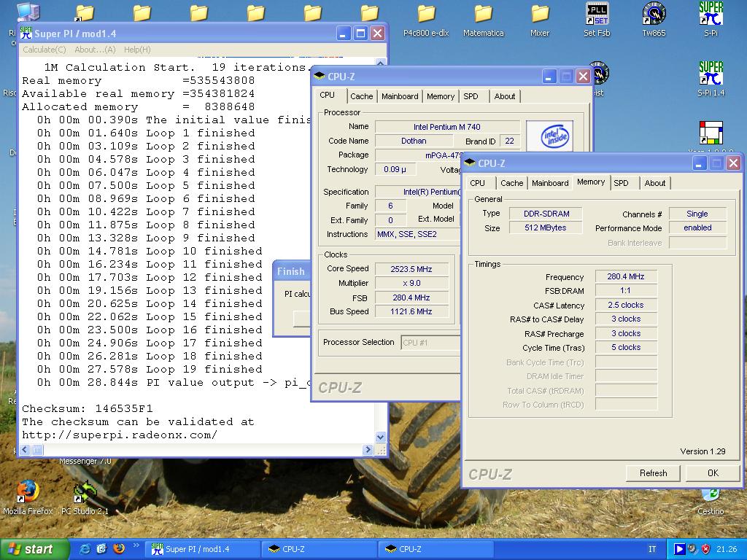Click the Super PI title bar icon
The width and height of the screenshot is (747, 560).
point(26,34)
